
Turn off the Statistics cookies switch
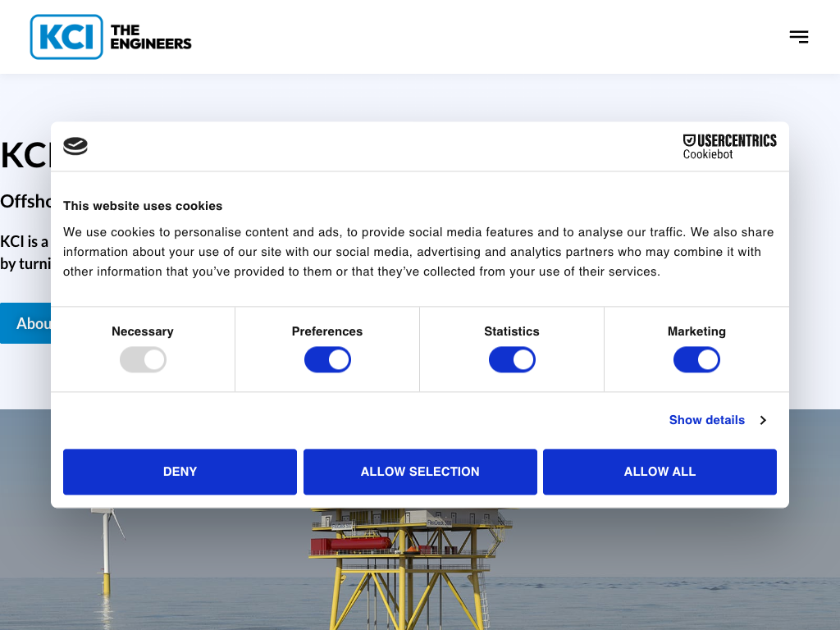tap(512, 359)
